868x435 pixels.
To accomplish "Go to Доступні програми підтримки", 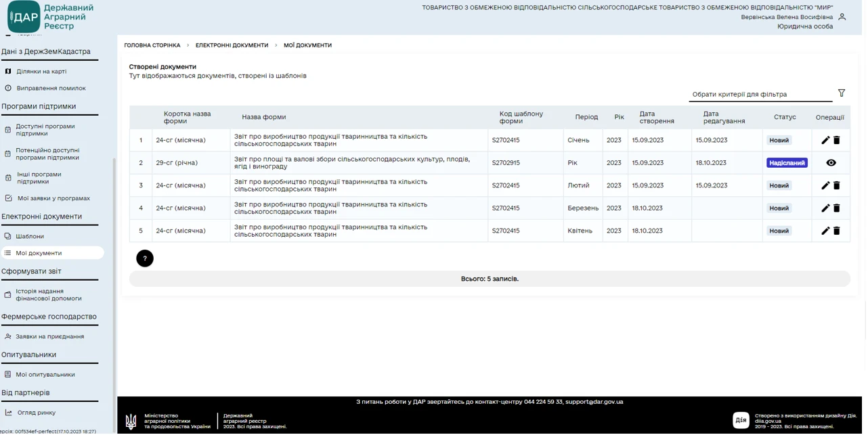I will coord(45,130).
